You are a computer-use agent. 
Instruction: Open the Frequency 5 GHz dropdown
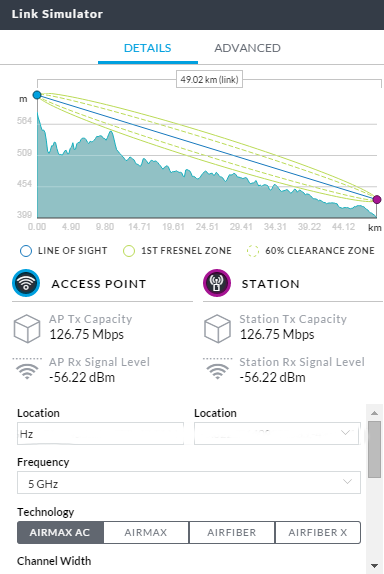(x=189, y=482)
